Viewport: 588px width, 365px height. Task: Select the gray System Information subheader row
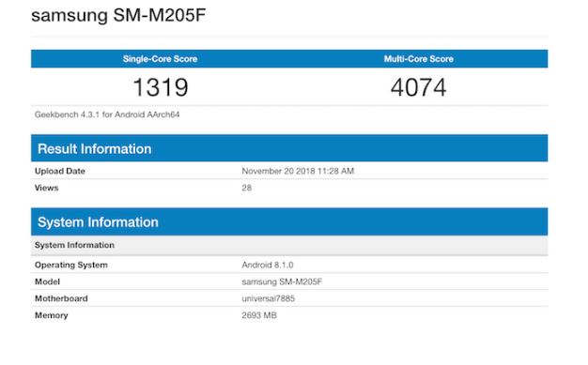[289, 246]
